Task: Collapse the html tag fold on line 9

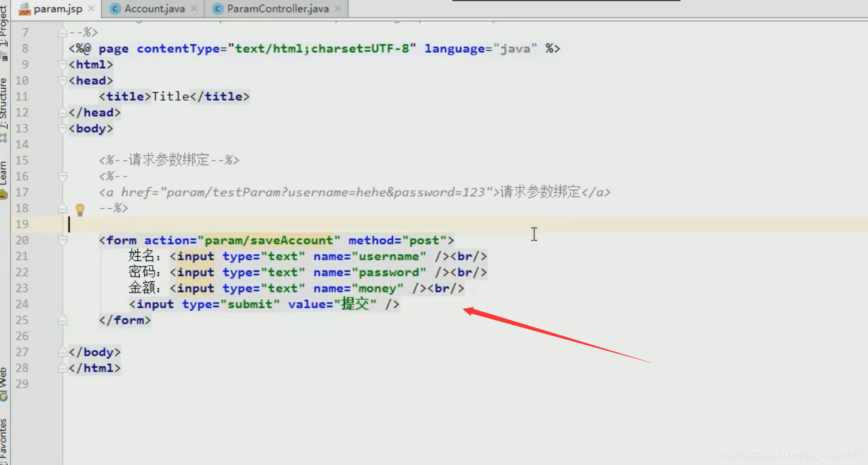Action: click(62, 64)
